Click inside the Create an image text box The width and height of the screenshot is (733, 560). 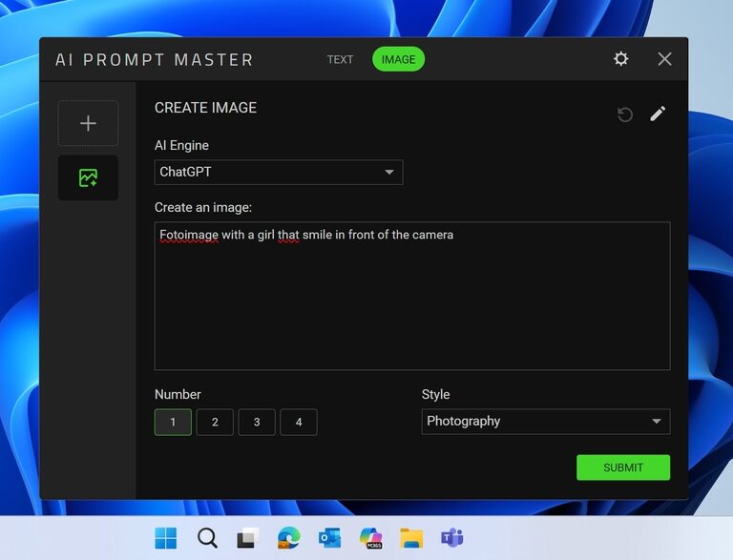412,296
